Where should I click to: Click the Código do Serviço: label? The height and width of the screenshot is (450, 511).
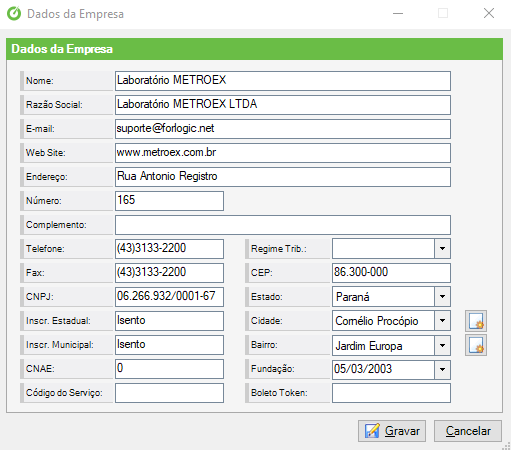click(64, 393)
